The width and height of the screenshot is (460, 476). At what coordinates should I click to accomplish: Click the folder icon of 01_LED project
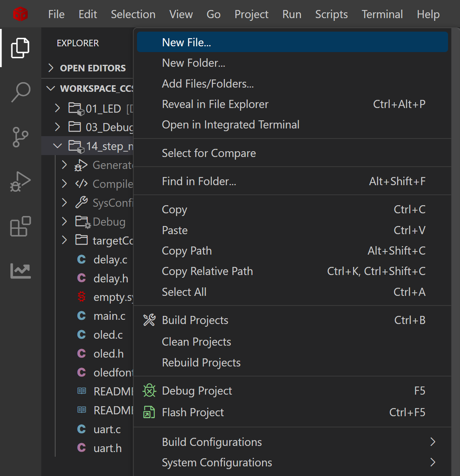[x=76, y=109]
